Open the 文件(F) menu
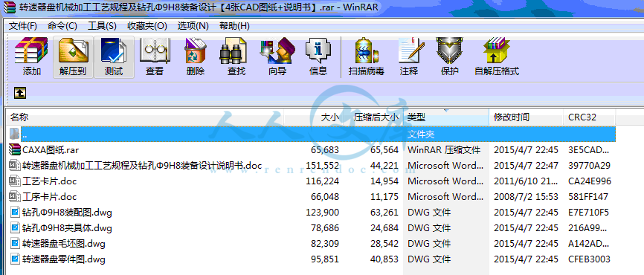The height and width of the screenshot is (275, 644). point(23,26)
